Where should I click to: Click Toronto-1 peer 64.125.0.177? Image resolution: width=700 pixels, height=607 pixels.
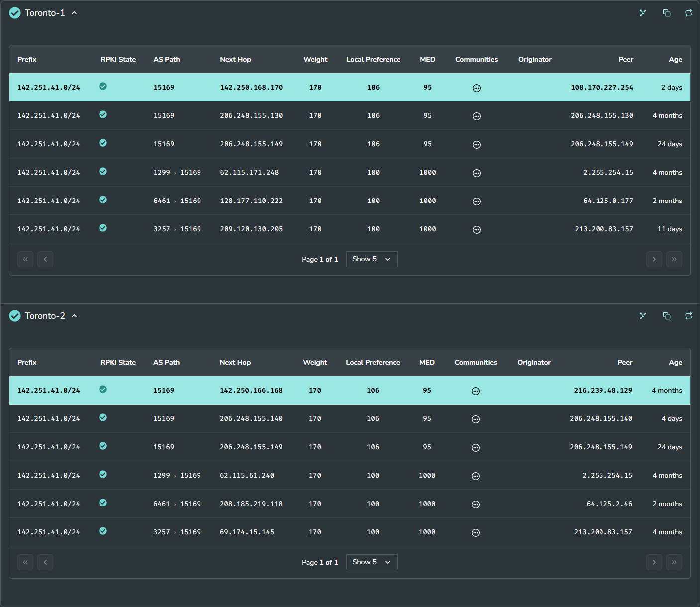click(608, 201)
